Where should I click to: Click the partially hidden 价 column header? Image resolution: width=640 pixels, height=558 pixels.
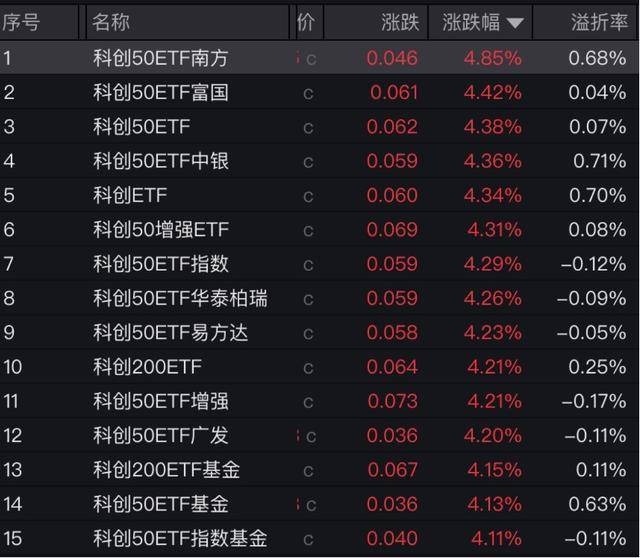coord(305,22)
